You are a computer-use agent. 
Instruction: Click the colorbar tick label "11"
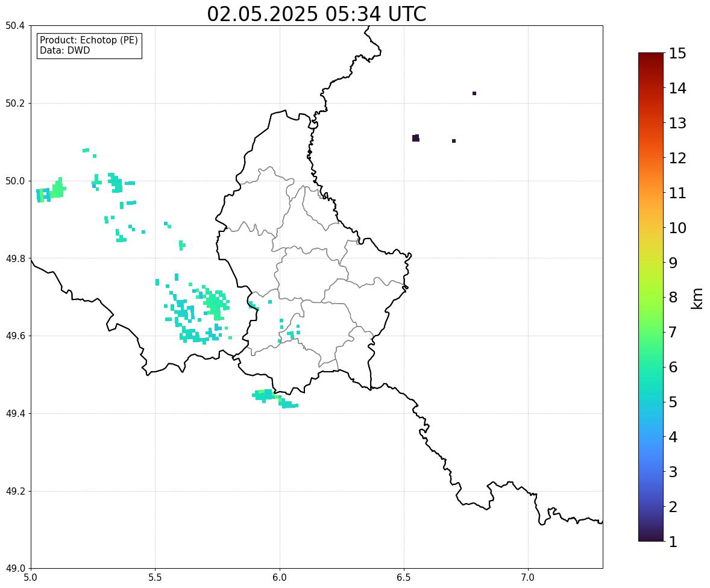tap(677, 193)
